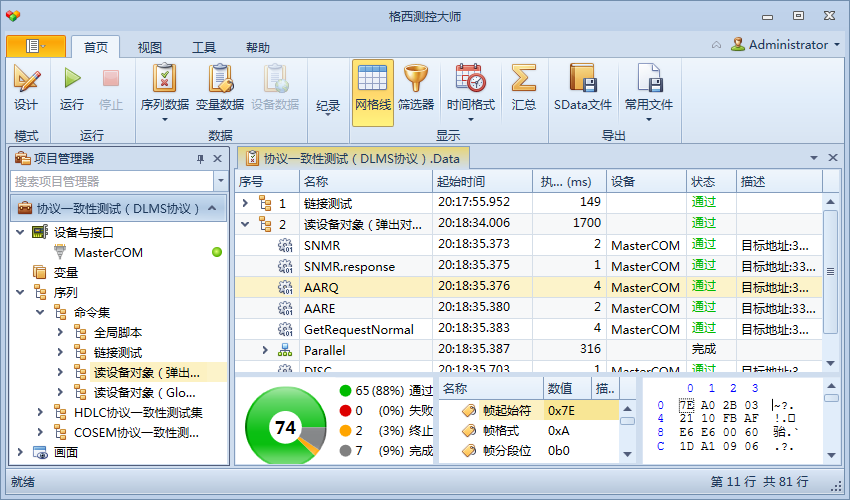The width and height of the screenshot is (850, 500).
Task: Click the 搜索项目管理器 search field
Action: 112,181
